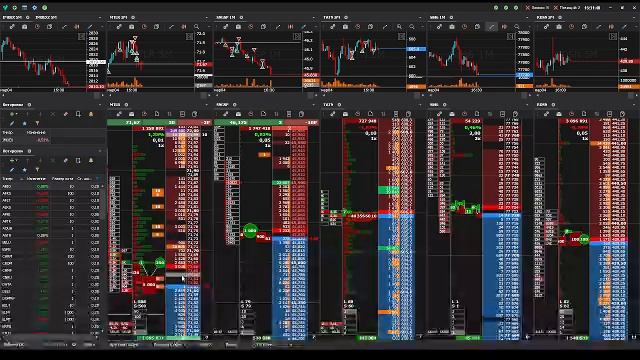Expand the third chart panel header dropdown arrow
Screen dimensions: 640x360
(313, 18)
